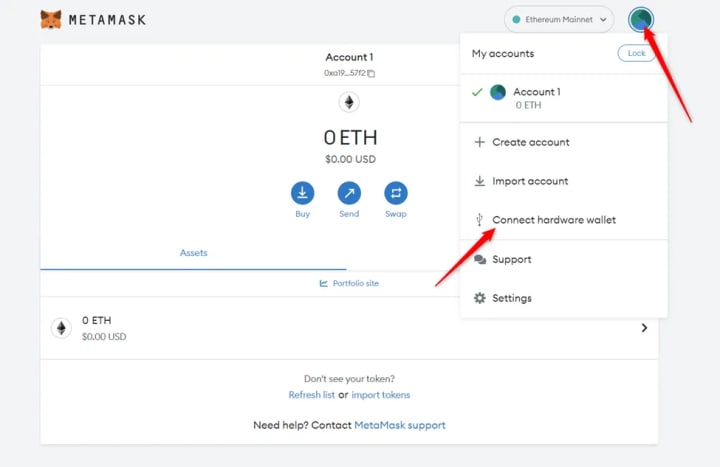Click the chat bubbles Support icon
The height and width of the screenshot is (467, 720).
click(x=480, y=259)
